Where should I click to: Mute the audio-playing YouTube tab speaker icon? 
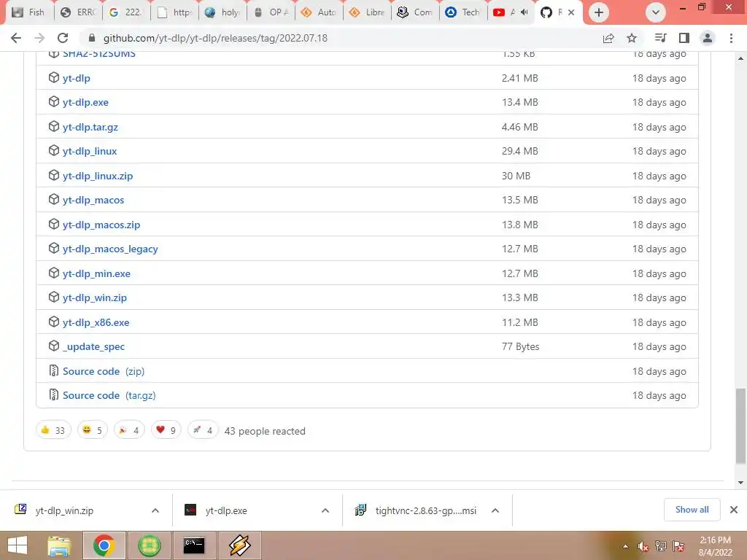(x=524, y=12)
